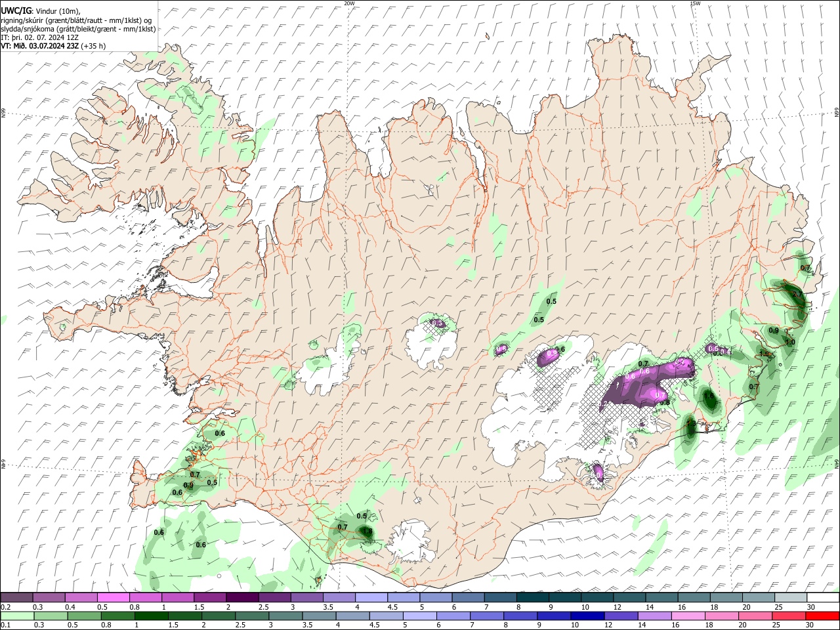The height and width of the screenshot is (630, 840).
Task: Click the "slydda/snjókoma" description line
Action: tap(78, 29)
